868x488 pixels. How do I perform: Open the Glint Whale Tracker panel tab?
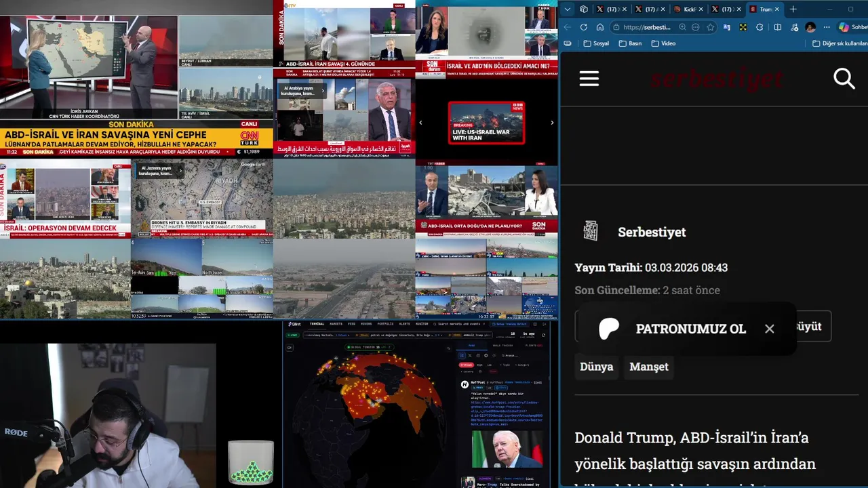coord(502,346)
